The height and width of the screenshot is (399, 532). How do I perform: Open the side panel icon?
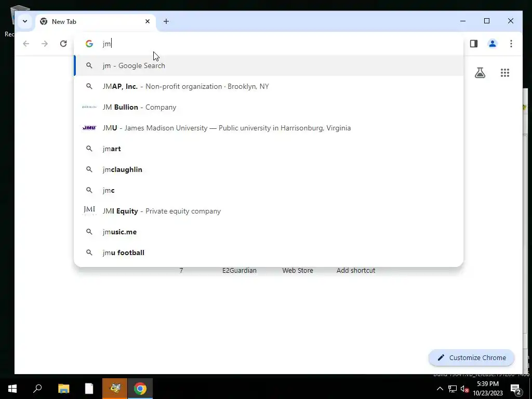coord(474,44)
